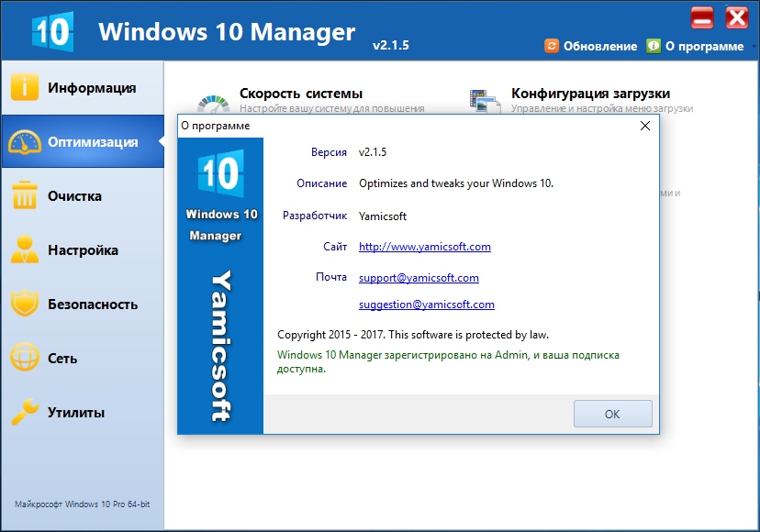
Task: Open the http://www.yamicsoft.com link
Action: (x=425, y=247)
